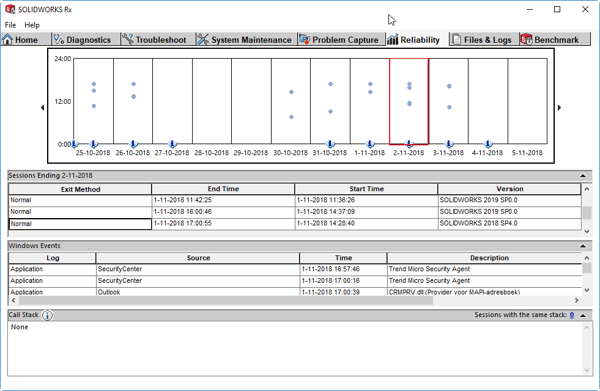Select session ending 1-11-2018 17:00:55
The height and width of the screenshot is (391, 600).
tap(295, 223)
